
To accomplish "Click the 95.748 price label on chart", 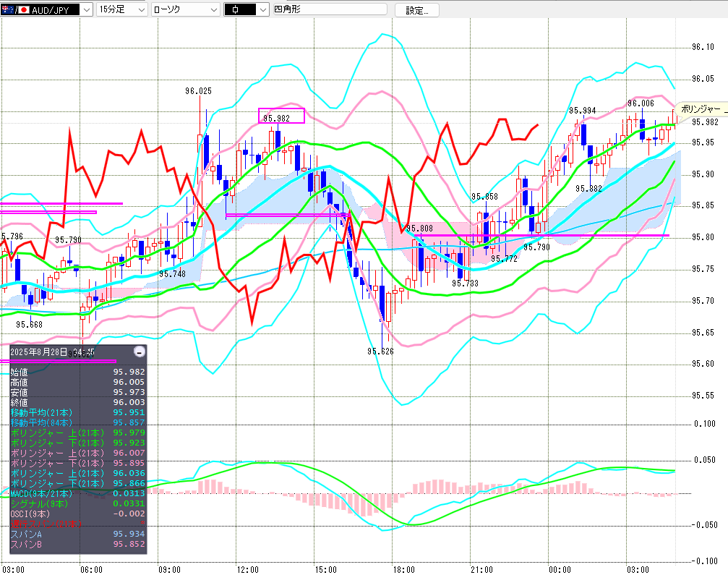I will (x=172, y=274).
